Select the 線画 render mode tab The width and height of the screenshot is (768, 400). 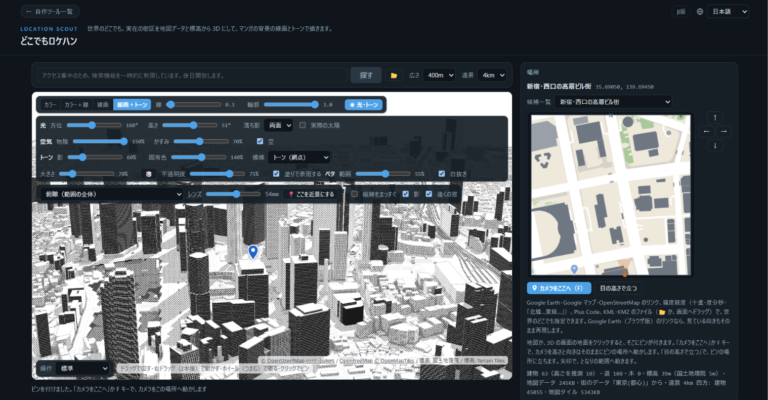pos(103,105)
